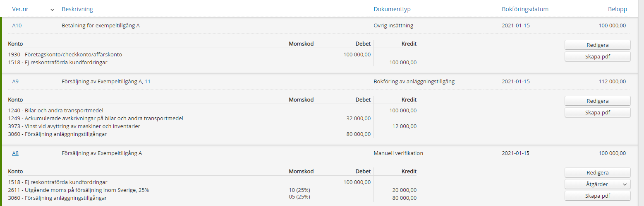
Task: Generate a PDF for verification A8
Action: (597, 196)
